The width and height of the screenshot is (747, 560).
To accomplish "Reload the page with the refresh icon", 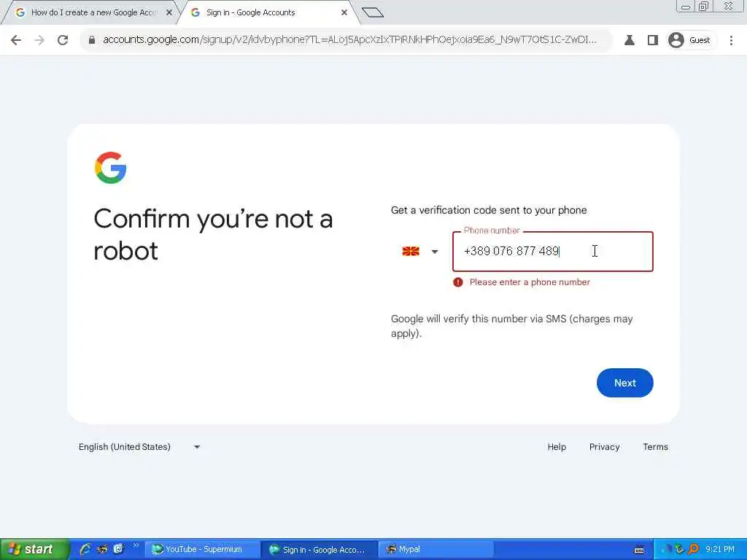I will pos(63,40).
